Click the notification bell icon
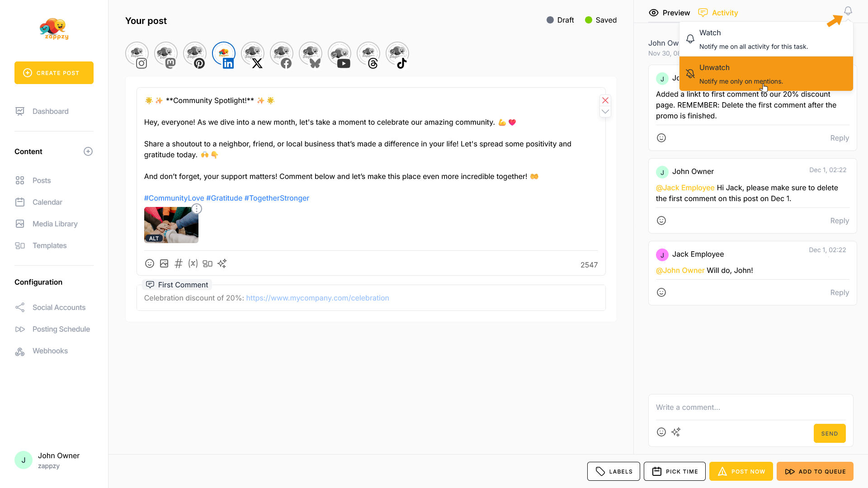 coord(848,11)
